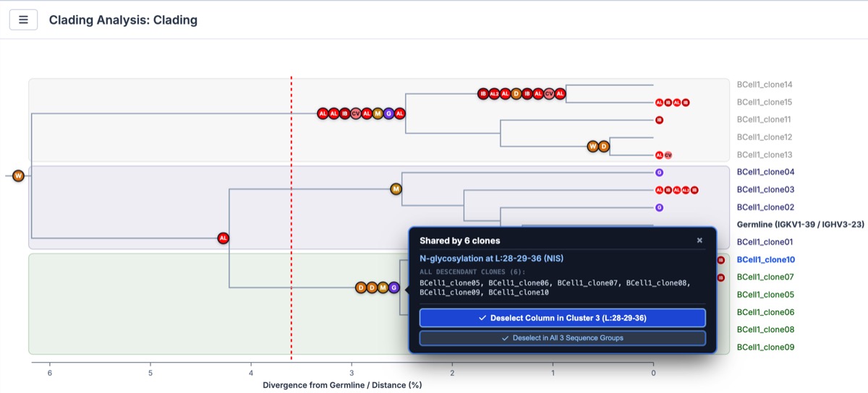Select BCell1_clone08 label

[x=765, y=329]
